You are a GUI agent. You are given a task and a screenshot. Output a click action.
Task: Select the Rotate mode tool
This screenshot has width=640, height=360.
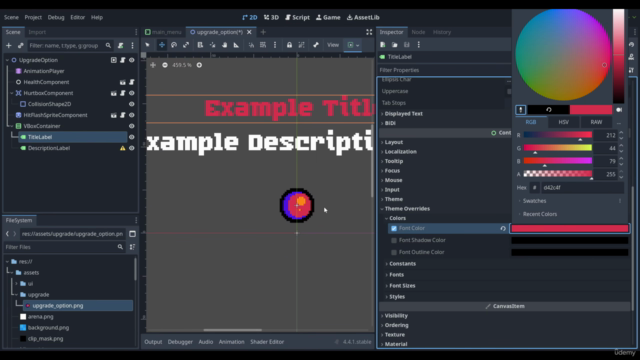point(174,45)
